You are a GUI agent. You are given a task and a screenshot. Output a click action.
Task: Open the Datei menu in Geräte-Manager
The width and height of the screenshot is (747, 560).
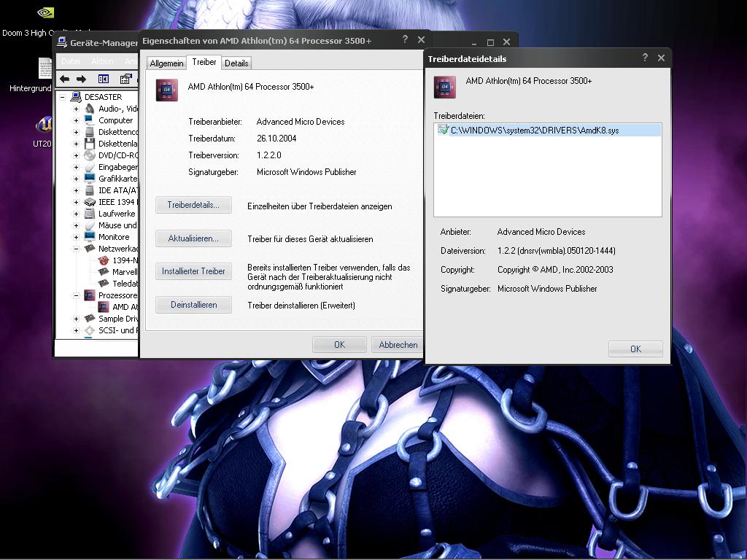pyautogui.click(x=71, y=61)
